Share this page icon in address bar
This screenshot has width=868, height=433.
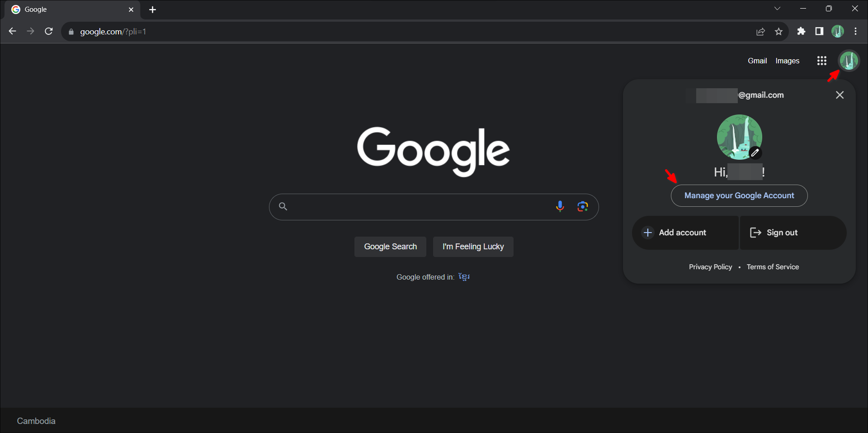click(760, 32)
